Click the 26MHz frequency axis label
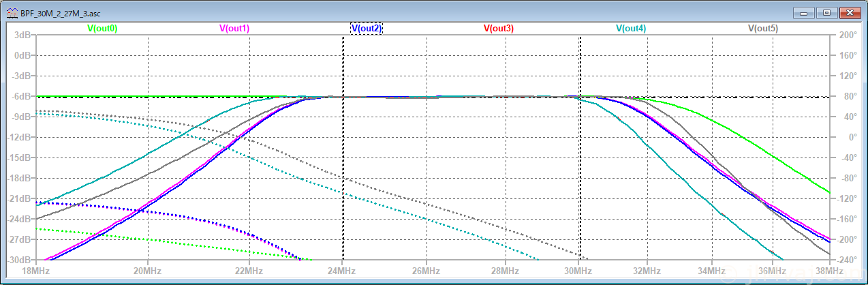The image size is (868, 285). click(x=426, y=271)
